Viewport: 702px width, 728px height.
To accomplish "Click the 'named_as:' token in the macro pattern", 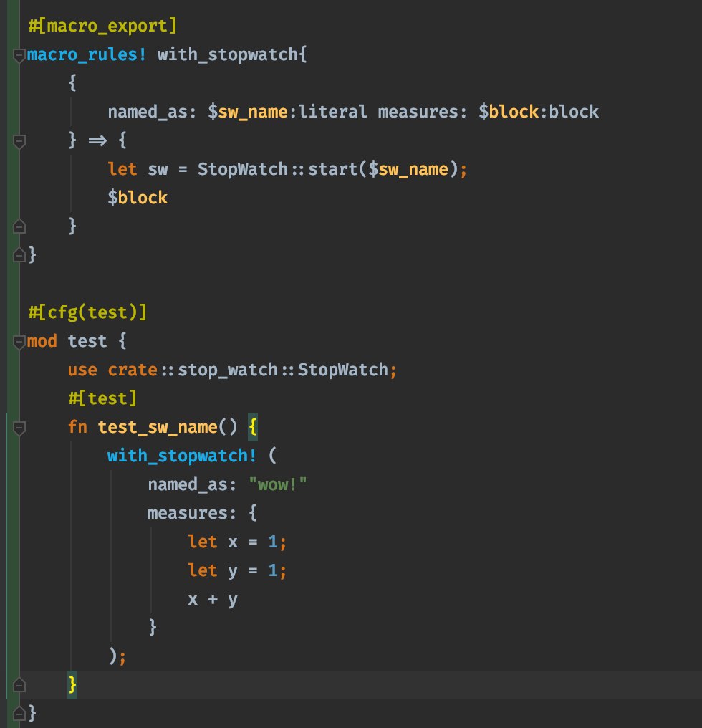I will pos(153,112).
